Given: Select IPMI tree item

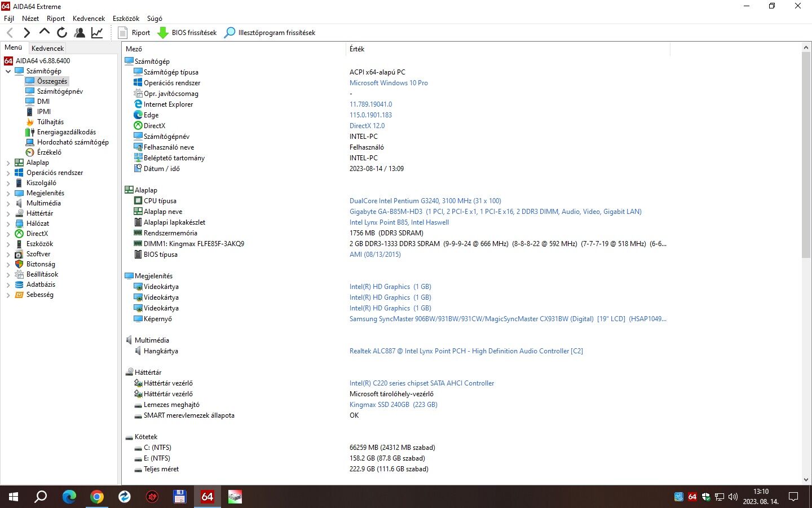Looking at the screenshot, I should [43, 112].
